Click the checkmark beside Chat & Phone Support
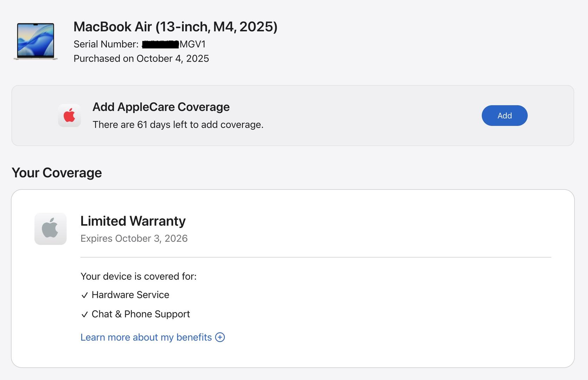This screenshot has width=588, height=380. (84, 315)
